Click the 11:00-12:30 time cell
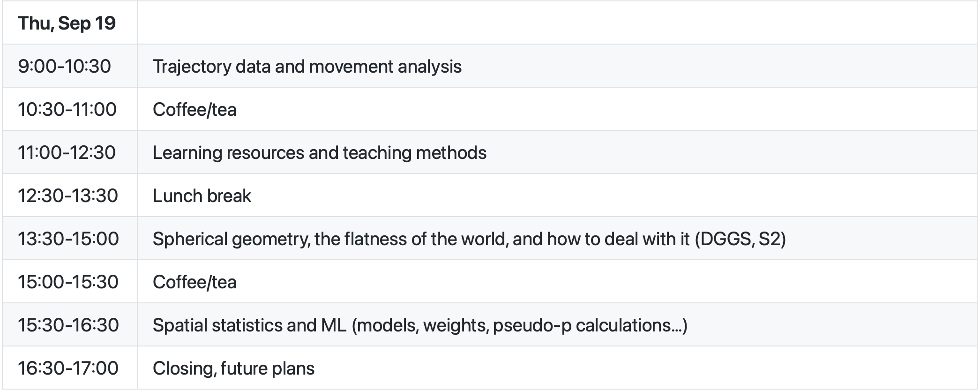 tap(67, 153)
